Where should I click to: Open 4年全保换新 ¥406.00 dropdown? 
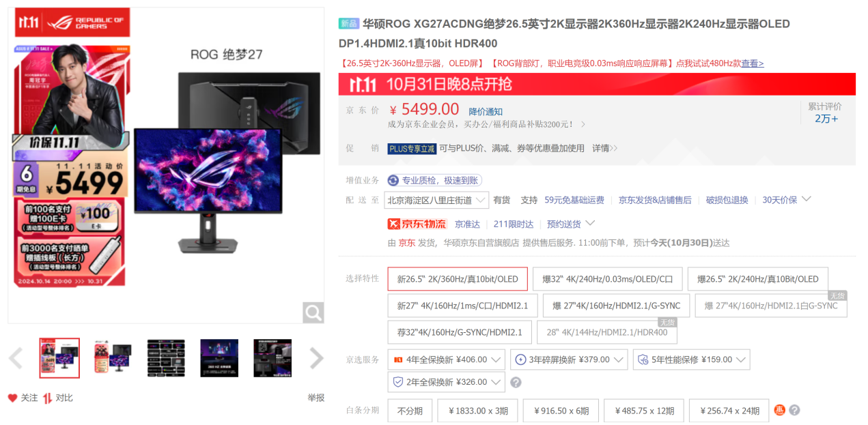pos(446,360)
